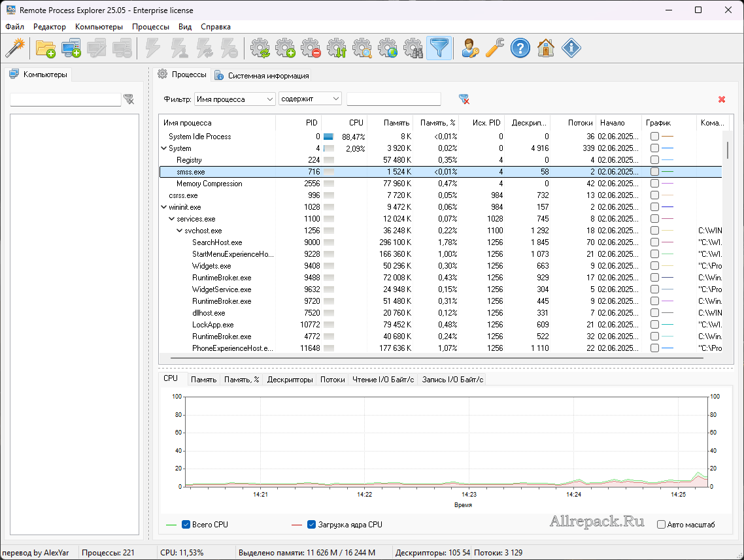Click the gear with globe icon
The height and width of the screenshot is (560, 744).
(x=388, y=48)
